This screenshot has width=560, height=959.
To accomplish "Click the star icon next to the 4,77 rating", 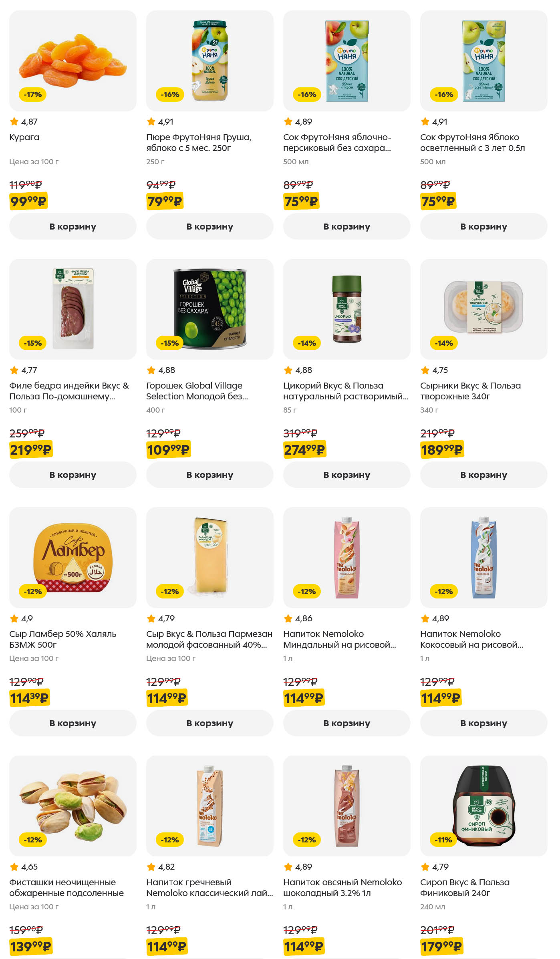I will click(14, 370).
